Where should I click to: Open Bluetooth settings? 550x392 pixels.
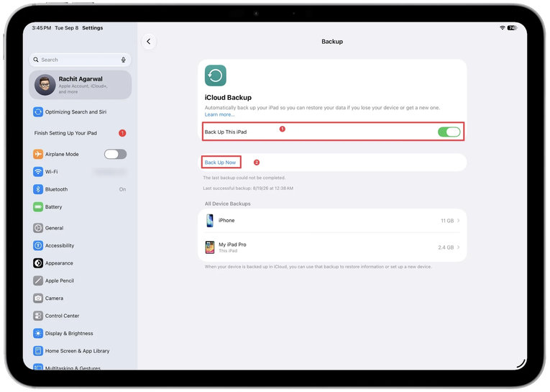(x=81, y=189)
